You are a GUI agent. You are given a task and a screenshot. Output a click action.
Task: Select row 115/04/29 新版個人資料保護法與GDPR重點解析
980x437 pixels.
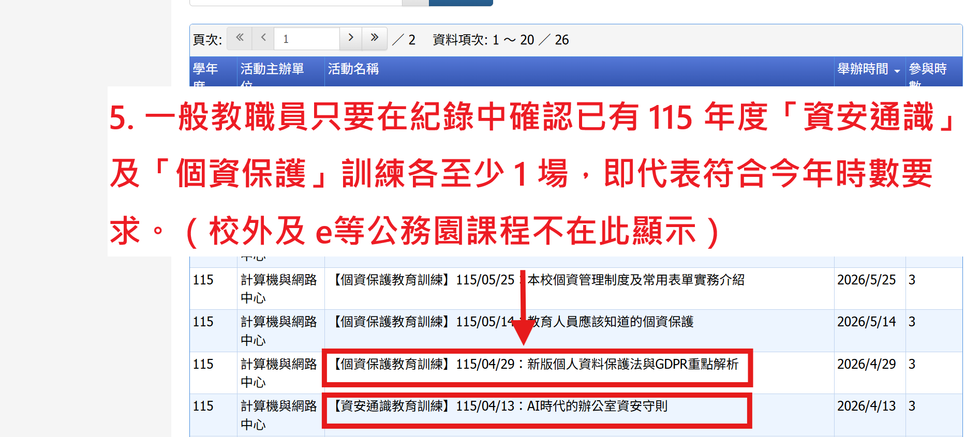(x=576, y=373)
